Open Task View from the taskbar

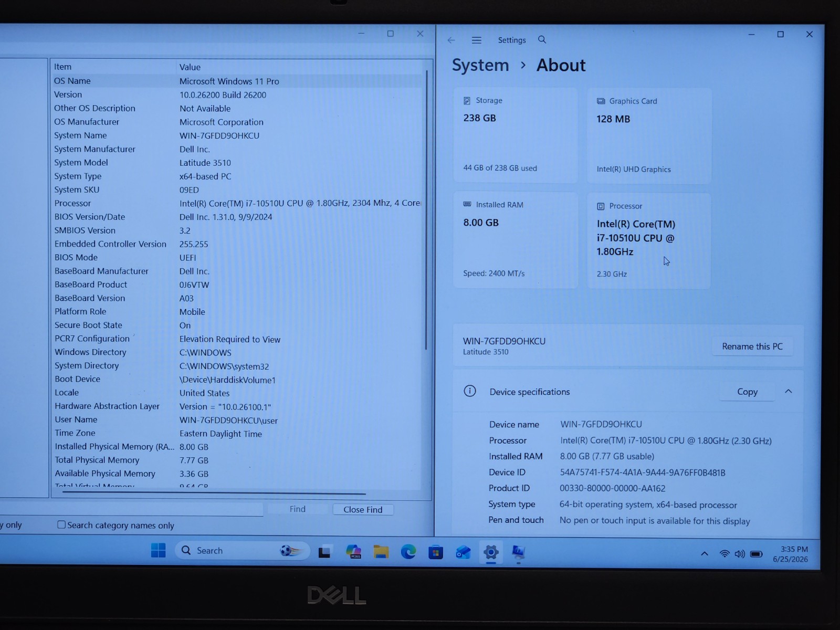point(324,552)
